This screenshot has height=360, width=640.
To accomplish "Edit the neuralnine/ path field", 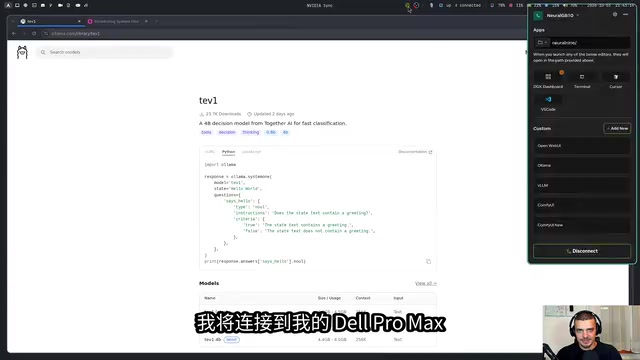I will pyautogui.click(x=589, y=42).
